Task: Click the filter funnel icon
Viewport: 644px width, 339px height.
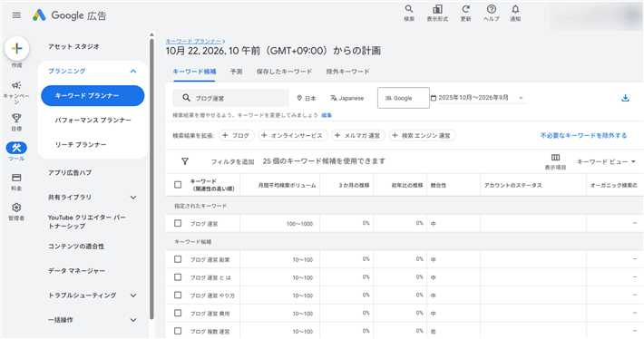Action: click(185, 161)
